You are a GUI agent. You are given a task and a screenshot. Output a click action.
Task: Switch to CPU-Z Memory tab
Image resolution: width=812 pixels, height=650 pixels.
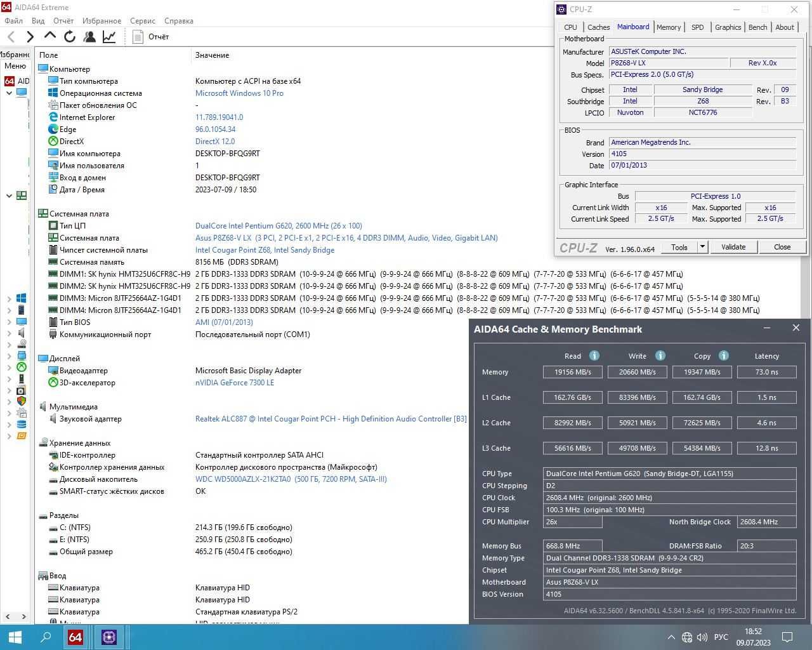(669, 27)
